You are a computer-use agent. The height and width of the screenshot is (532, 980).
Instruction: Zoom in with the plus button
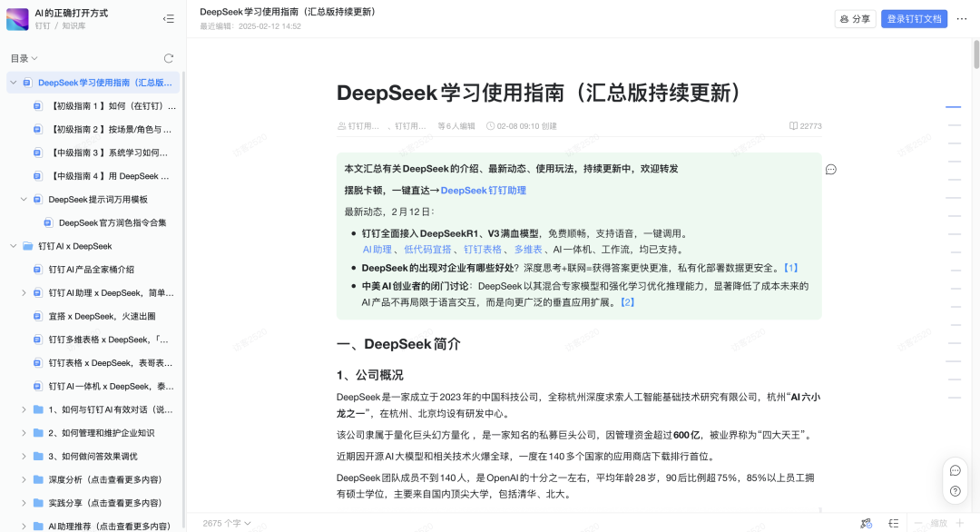(959, 523)
